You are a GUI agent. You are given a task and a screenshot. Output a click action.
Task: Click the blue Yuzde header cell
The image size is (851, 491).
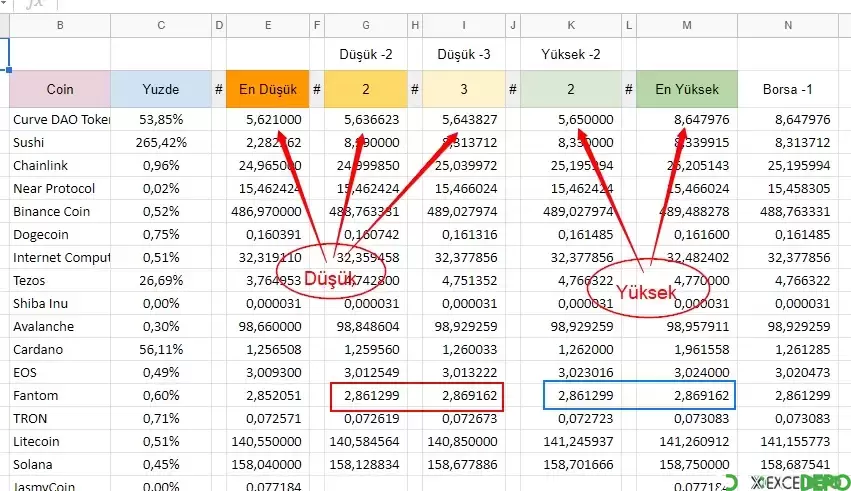click(x=161, y=89)
